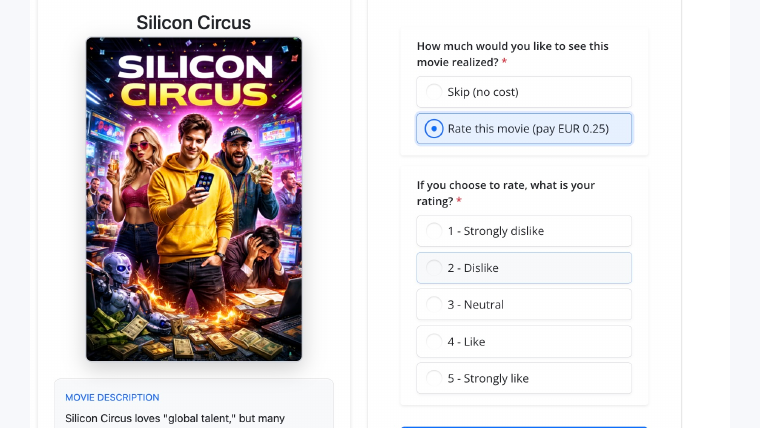Click the description text starting "Silicon Circus loves"
Viewport: 760px width, 428px height.
coord(175,418)
